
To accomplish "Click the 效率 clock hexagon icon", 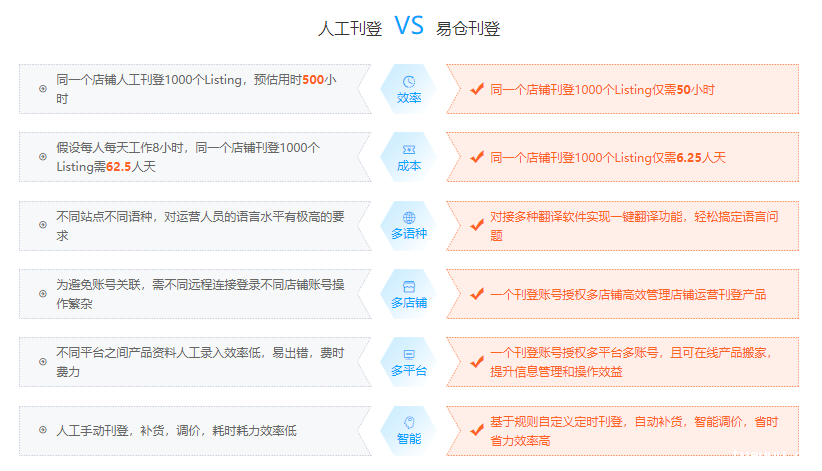I will point(408,82).
